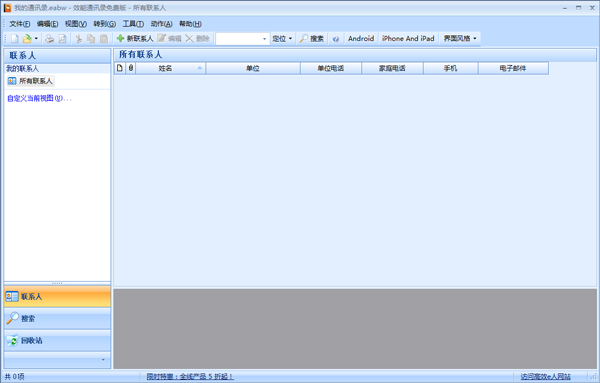Click the iPhone And iPad button
Viewport: 600px width, 383px height.
(x=408, y=39)
